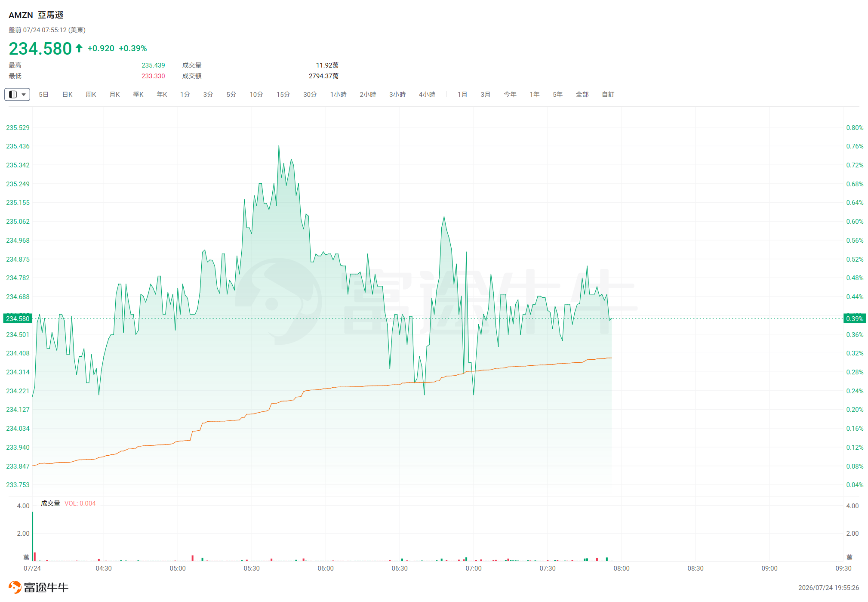Choose the 4小時 interval
Viewport: 868px width, 602px height.
pos(427,94)
